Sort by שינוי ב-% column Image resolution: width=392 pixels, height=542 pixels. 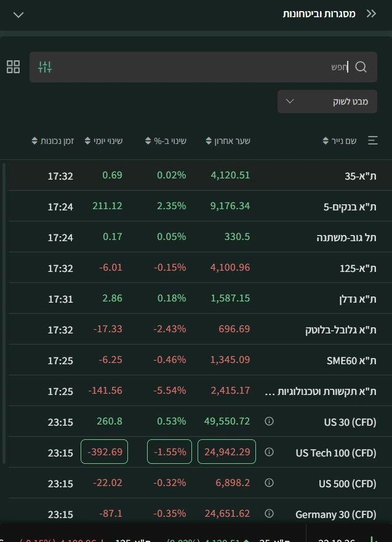166,141
